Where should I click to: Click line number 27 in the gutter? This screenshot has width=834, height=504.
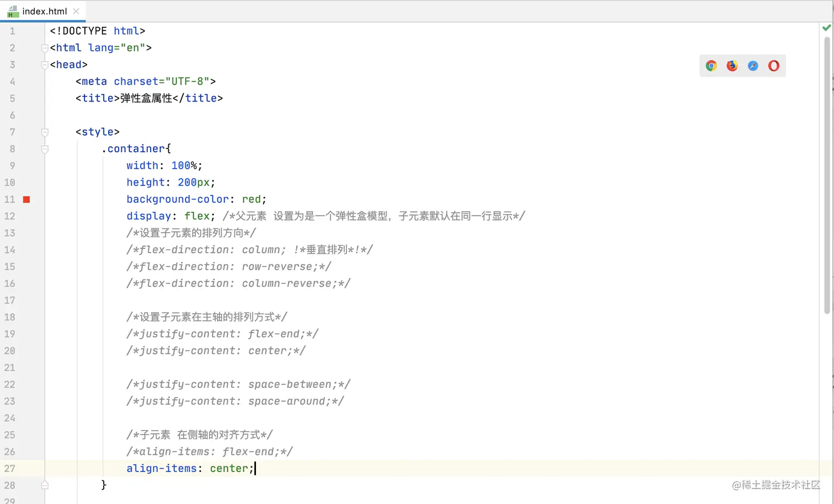click(x=10, y=469)
